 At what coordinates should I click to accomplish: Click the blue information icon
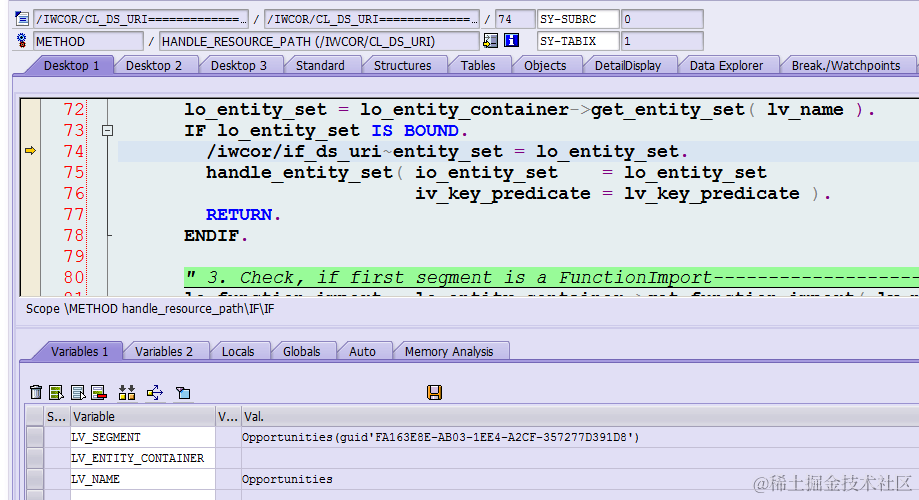[x=512, y=40]
